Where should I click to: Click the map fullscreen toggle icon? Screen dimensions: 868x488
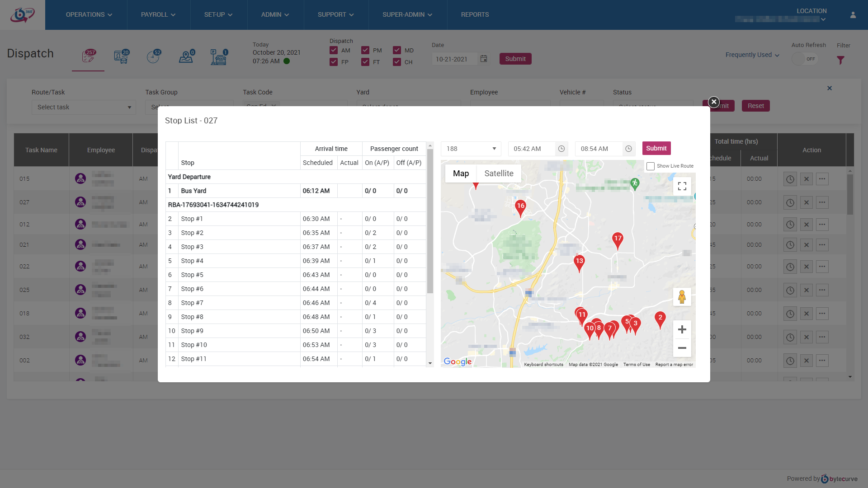(682, 186)
